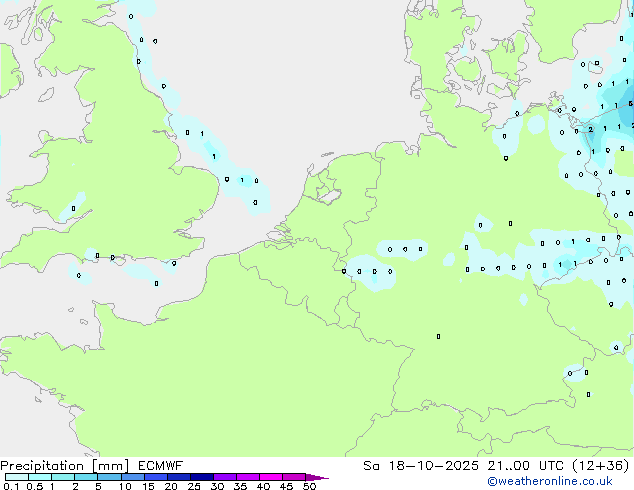Click the '2' precipitation value in the northeast

(590, 129)
